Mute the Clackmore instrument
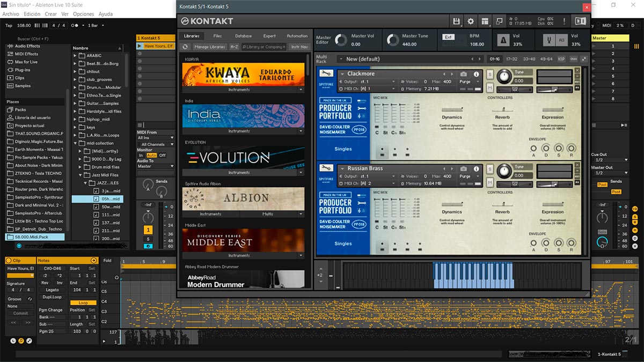 point(490,88)
